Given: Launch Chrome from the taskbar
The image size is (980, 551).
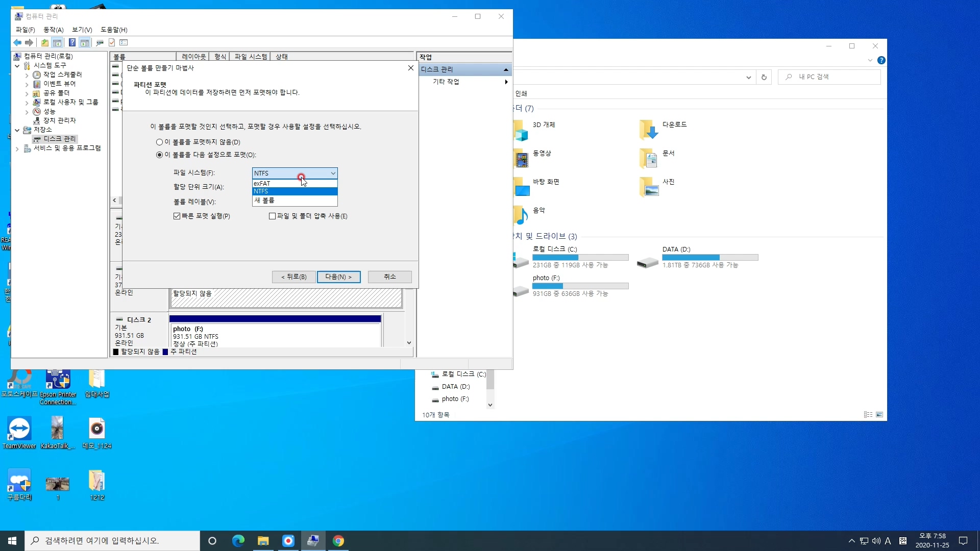Looking at the screenshot, I should click(x=338, y=541).
